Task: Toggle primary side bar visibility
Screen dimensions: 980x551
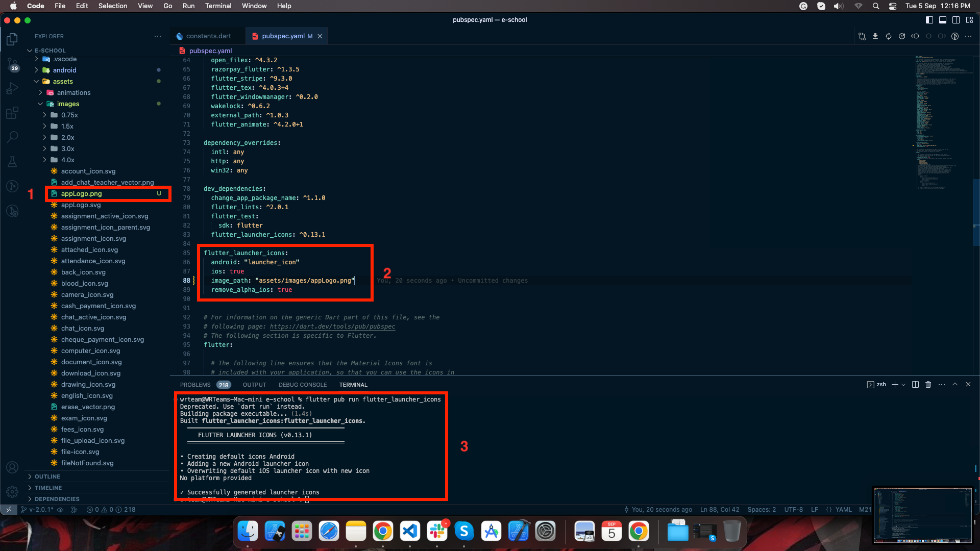Action: coord(929,20)
